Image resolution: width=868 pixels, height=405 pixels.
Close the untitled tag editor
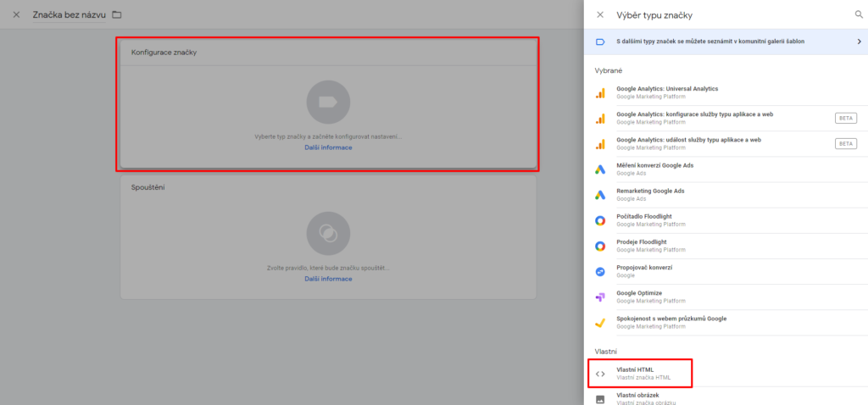pyautogui.click(x=16, y=15)
